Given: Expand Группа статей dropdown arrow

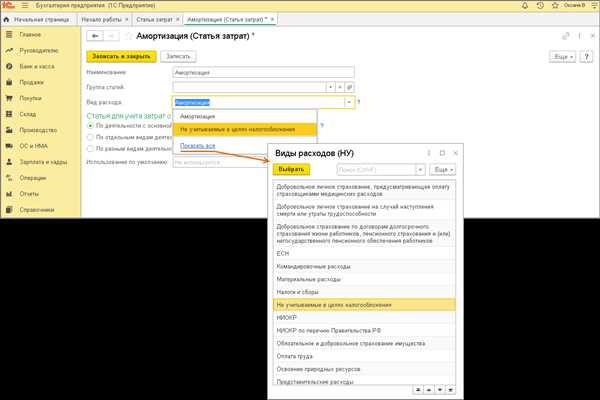Looking at the screenshot, I should point(330,87).
